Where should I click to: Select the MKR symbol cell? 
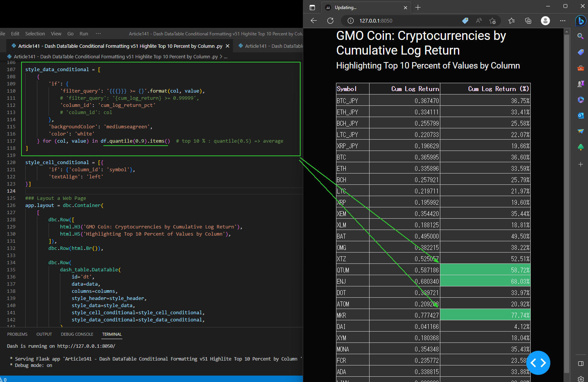click(x=353, y=315)
